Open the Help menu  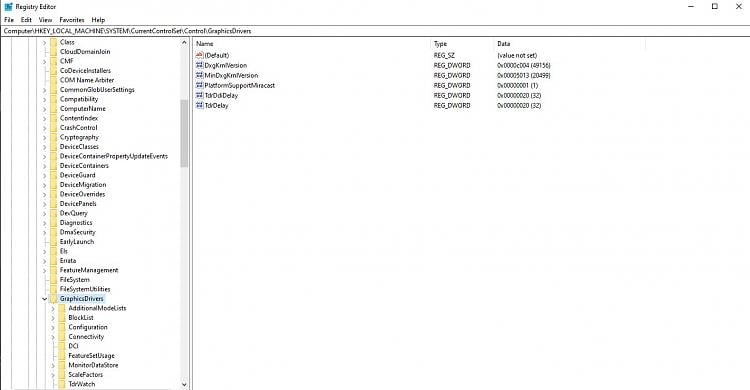pos(98,20)
